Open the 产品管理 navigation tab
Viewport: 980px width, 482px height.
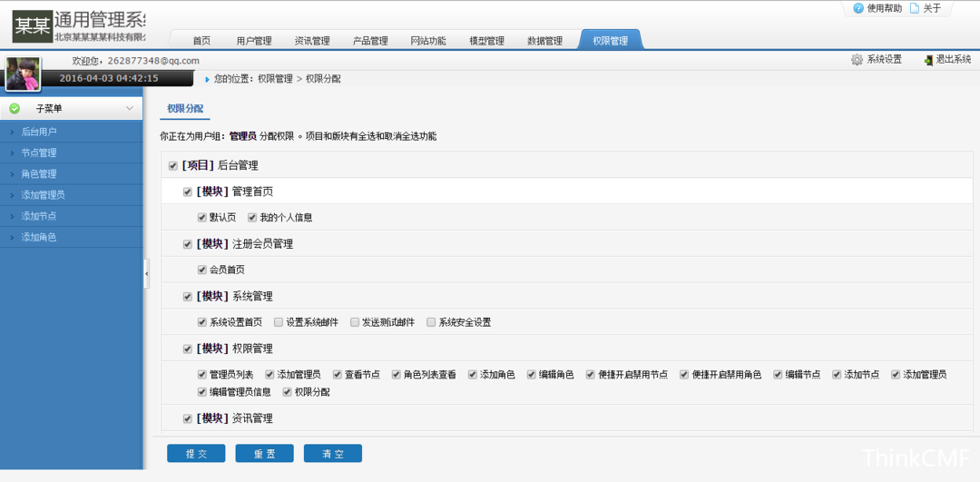370,41
